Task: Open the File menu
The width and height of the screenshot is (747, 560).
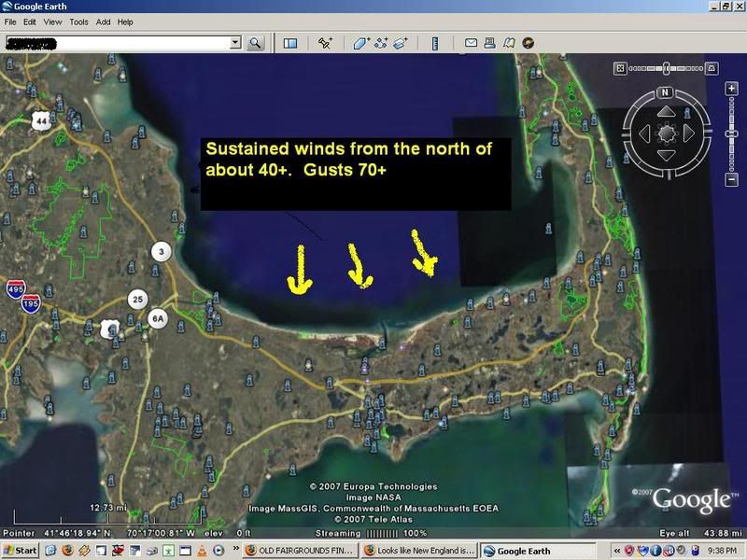Action: (x=10, y=21)
